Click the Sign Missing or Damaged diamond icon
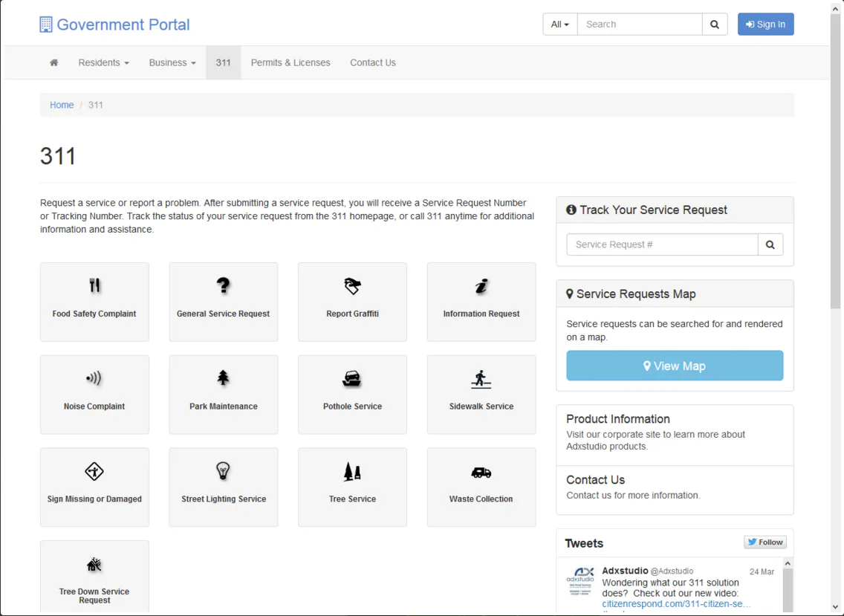844x616 pixels. point(94,471)
